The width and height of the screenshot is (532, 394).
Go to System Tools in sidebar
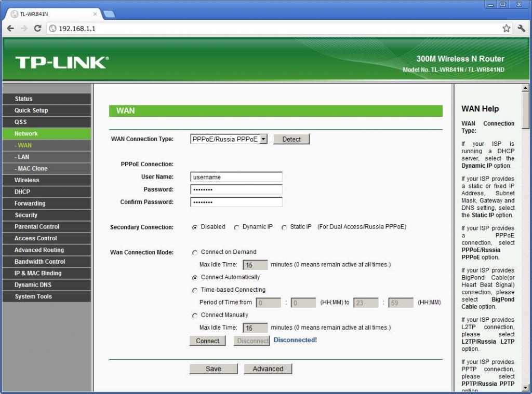pyautogui.click(x=46, y=296)
